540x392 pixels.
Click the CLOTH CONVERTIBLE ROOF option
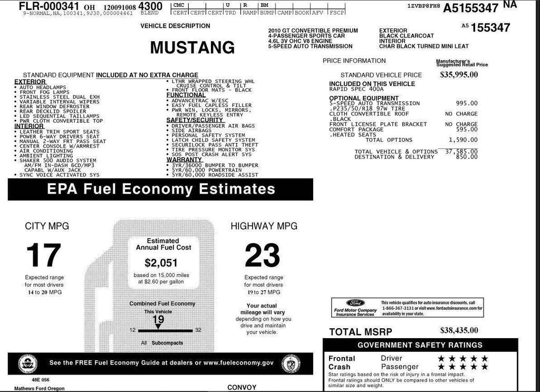[x=369, y=113]
